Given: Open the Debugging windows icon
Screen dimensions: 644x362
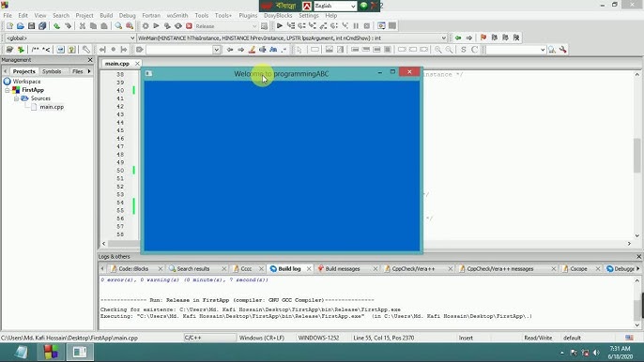Looking at the screenshot, I should (381, 26).
